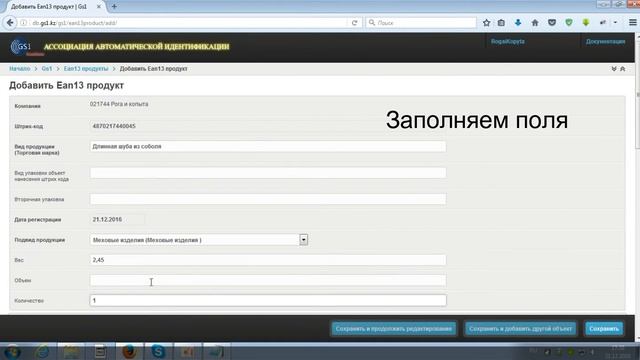The image size is (640, 360).
Task: Go to the browser home page icon
Action: pos(535,23)
